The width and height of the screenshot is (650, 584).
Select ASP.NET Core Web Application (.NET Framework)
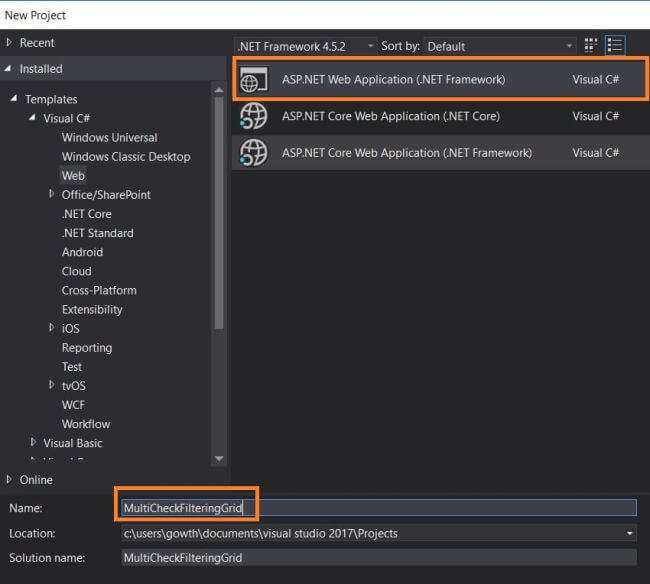(x=440, y=153)
